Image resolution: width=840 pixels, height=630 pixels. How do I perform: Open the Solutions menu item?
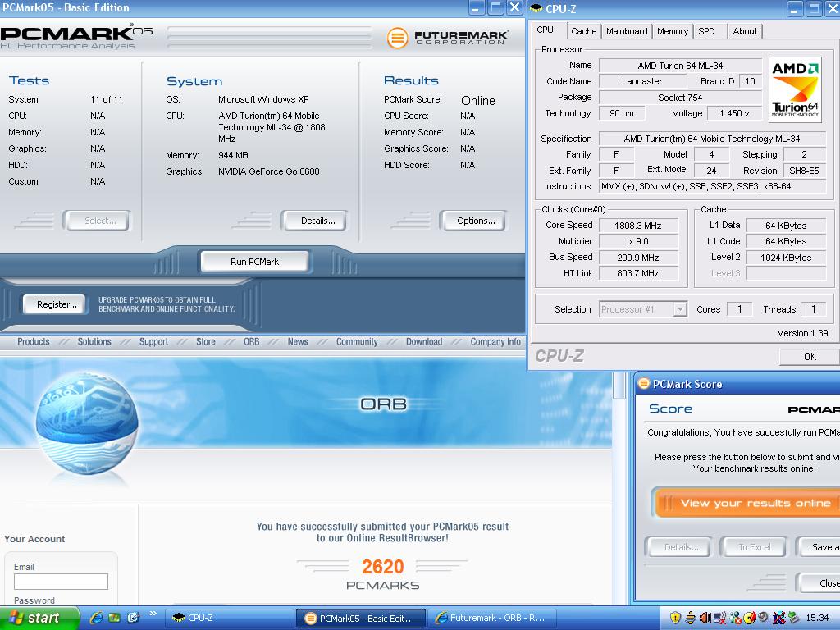pos(94,342)
